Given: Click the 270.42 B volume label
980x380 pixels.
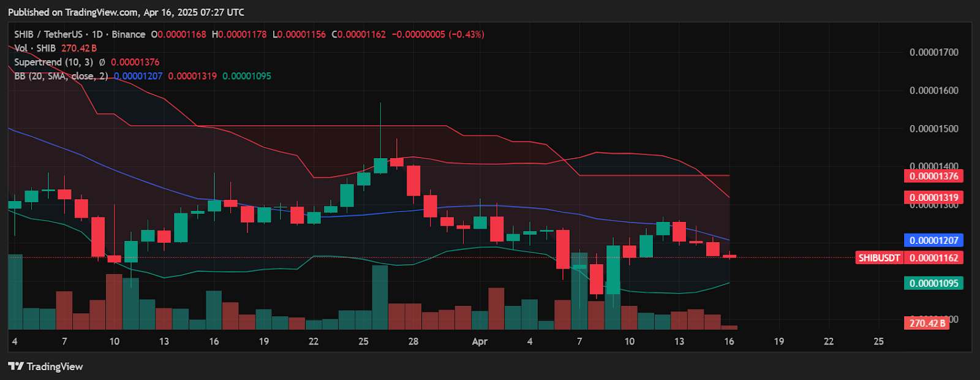Looking at the screenshot, I should pos(927,323).
